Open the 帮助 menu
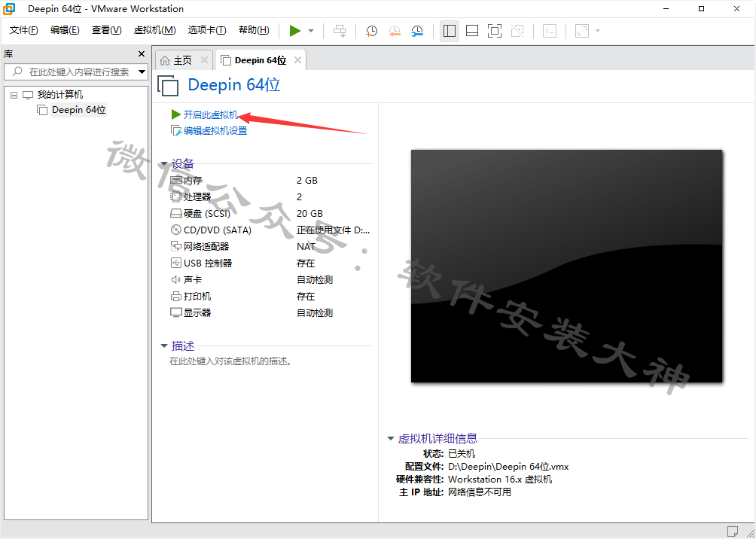The width and height of the screenshot is (756, 539). pyautogui.click(x=254, y=30)
